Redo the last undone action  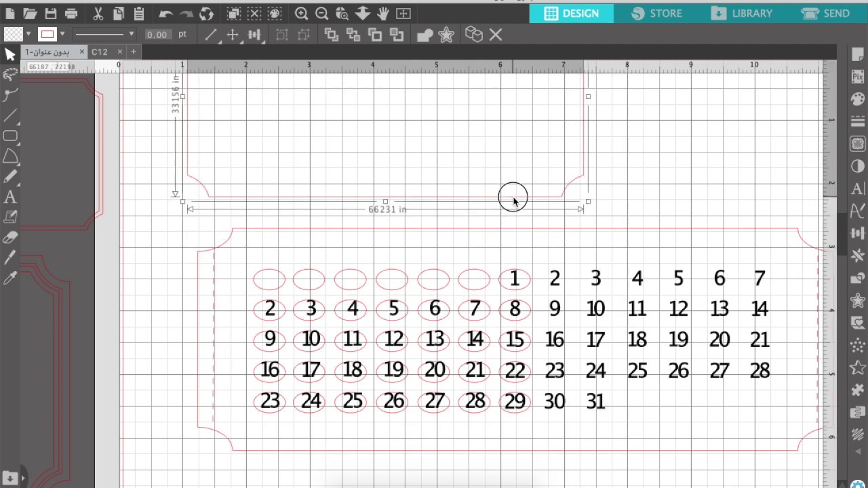coord(186,13)
